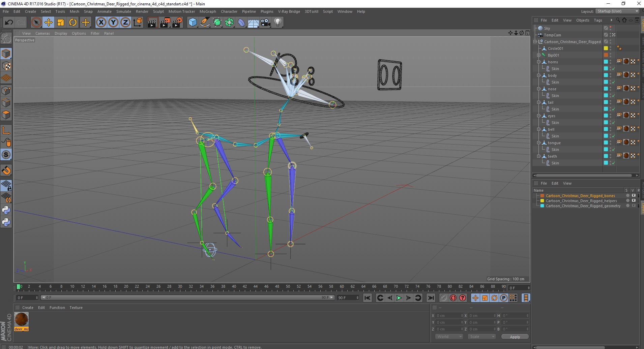644x349 pixels.
Task: Expand the Bip001 tree node
Action: tap(539, 55)
